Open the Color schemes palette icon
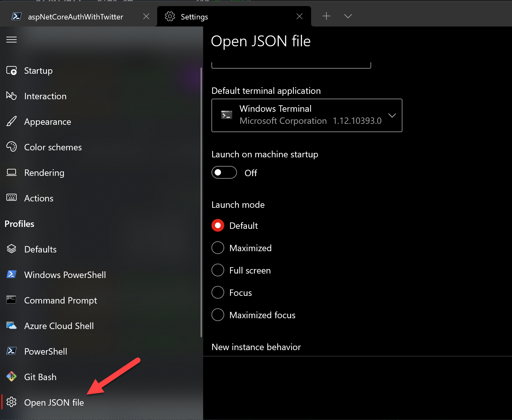 click(11, 147)
